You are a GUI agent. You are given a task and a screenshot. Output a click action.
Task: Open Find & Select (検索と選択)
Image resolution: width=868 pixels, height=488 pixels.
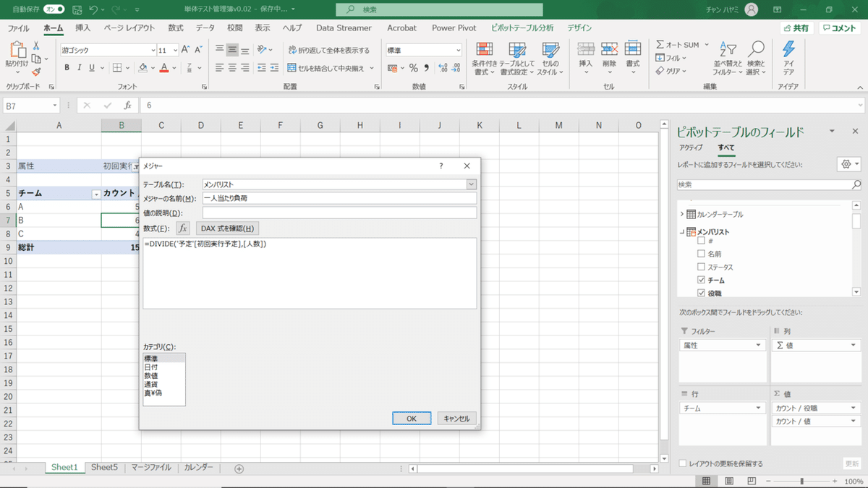pos(756,59)
